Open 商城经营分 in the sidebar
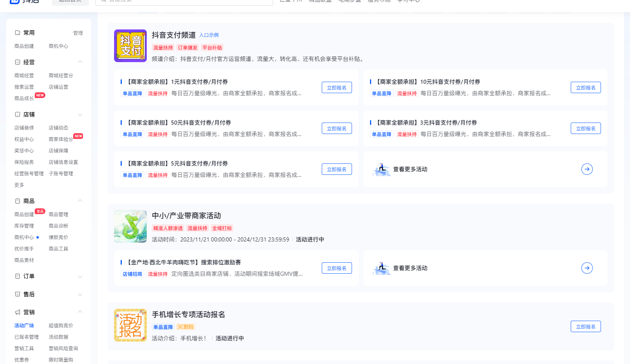630x364 pixels. point(61,76)
